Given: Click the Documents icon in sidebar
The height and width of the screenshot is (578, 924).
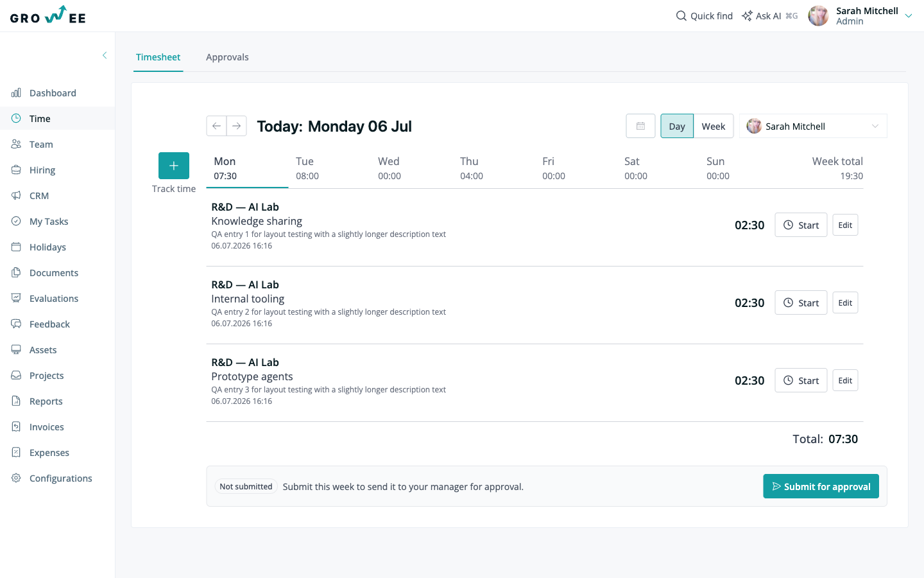Looking at the screenshot, I should (16, 272).
